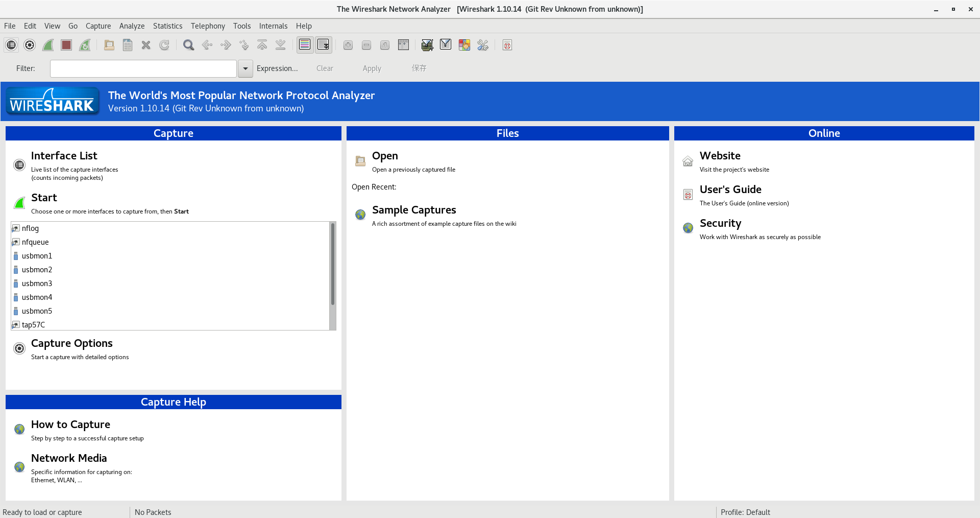Reset zoom to normal size
This screenshot has height=518, width=980.
tap(385, 45)
